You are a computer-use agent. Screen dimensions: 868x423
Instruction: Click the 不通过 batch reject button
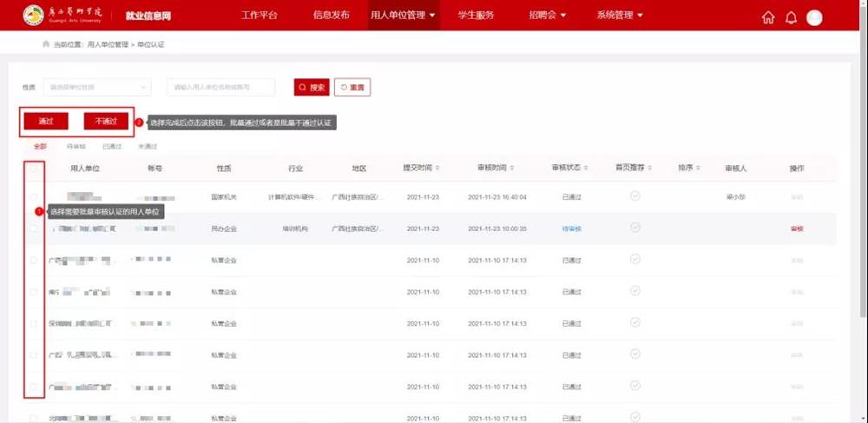point(106,122)
